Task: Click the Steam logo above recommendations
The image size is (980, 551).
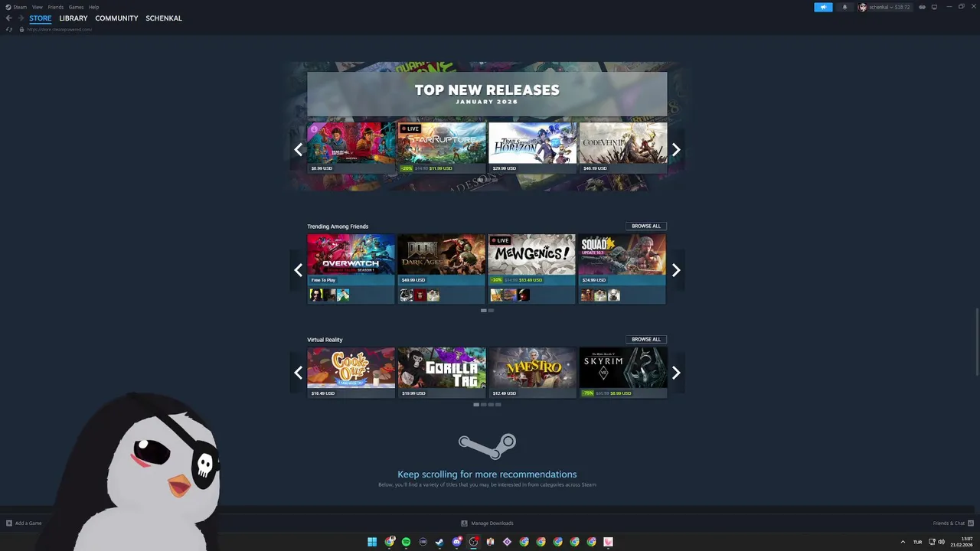Action: tap(487, 446)
